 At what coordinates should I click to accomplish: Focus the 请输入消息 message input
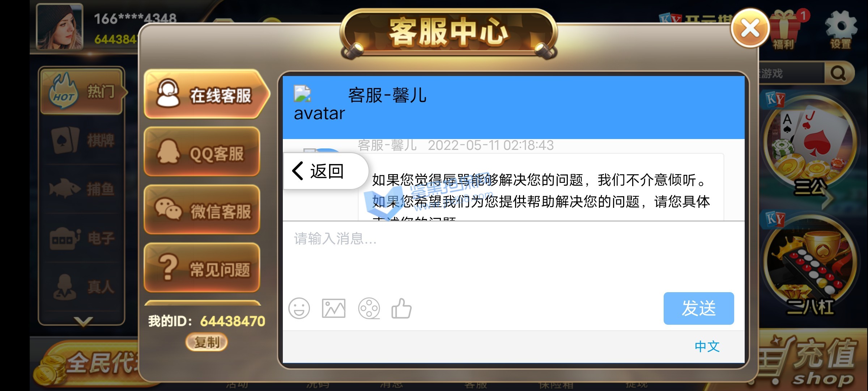tap(514, 257)
